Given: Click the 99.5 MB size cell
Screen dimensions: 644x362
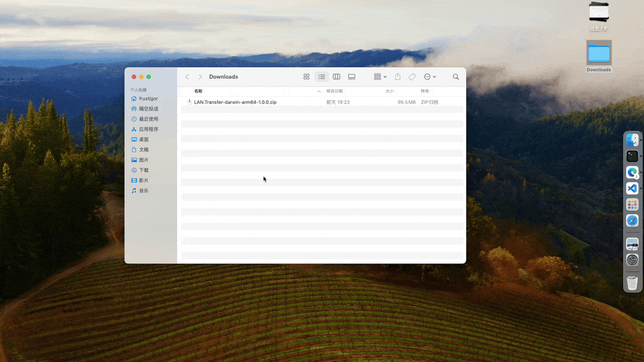Looking at the screenshot, I should [407, 102].
